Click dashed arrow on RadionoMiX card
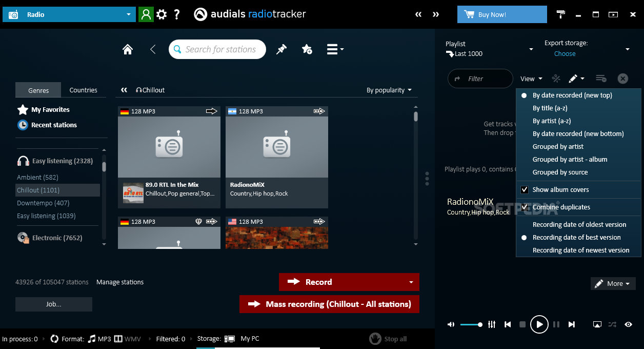644x349 pixels. click(x=319, y=111)
